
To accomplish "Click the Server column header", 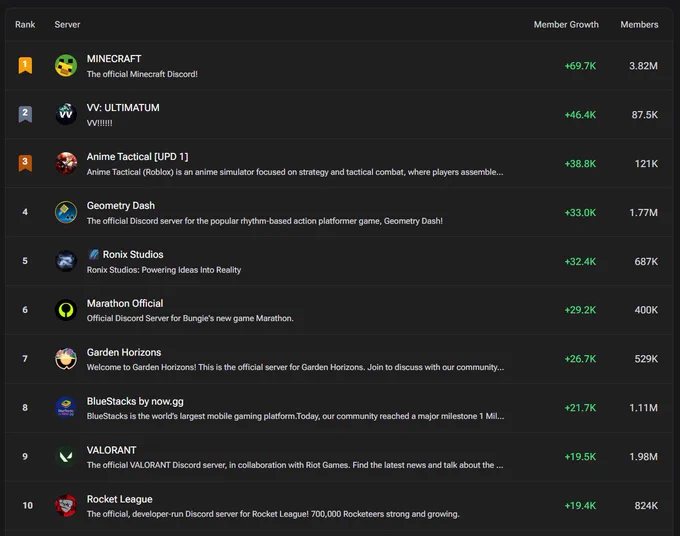I will pos(67,25).
